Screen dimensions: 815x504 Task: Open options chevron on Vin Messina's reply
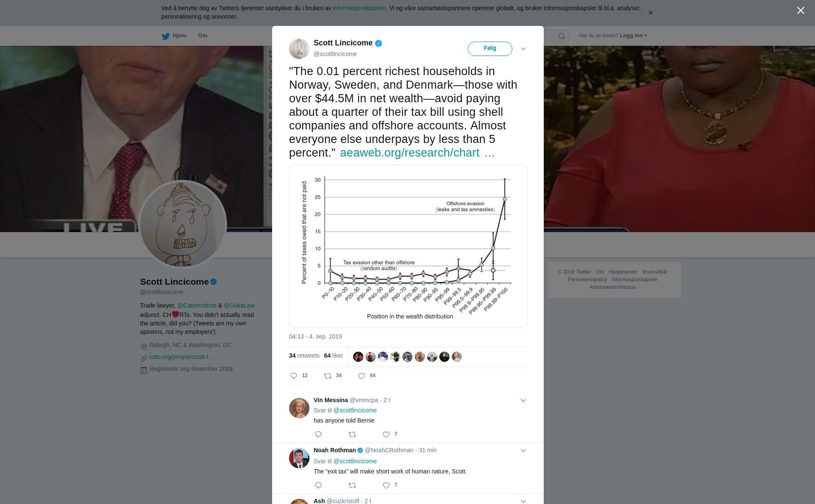(523, 400)
